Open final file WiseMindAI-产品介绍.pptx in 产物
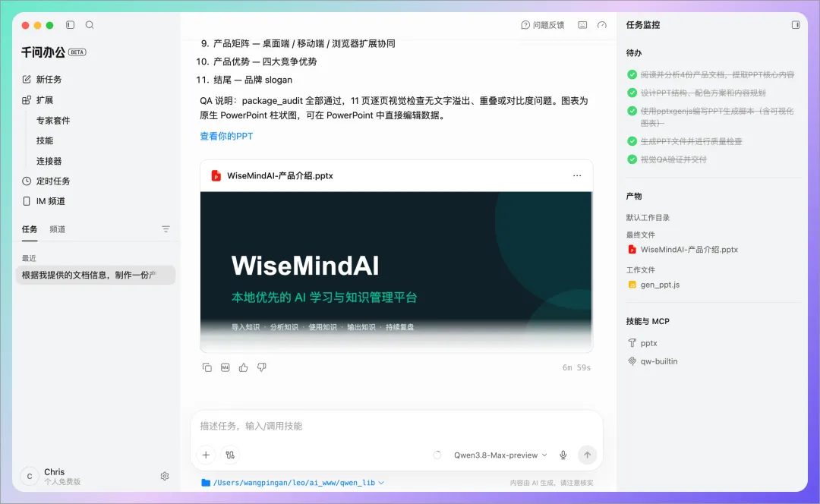 (683, 250)
